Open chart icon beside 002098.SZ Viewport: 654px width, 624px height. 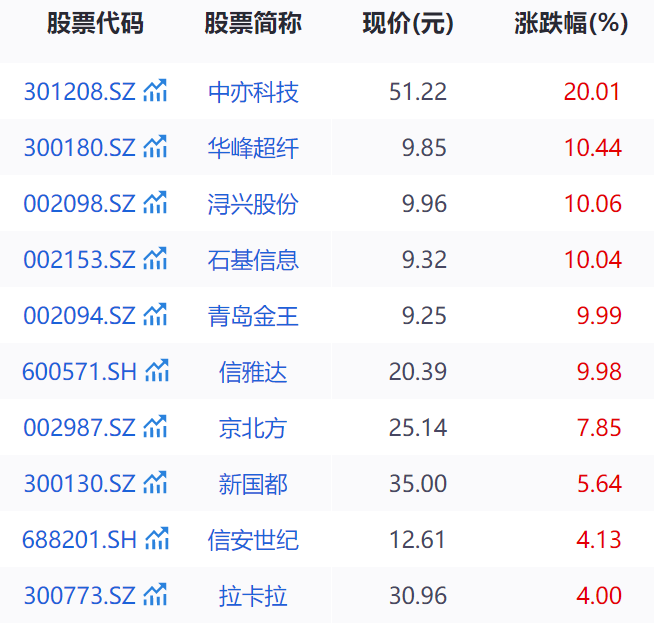pos(155,202)
